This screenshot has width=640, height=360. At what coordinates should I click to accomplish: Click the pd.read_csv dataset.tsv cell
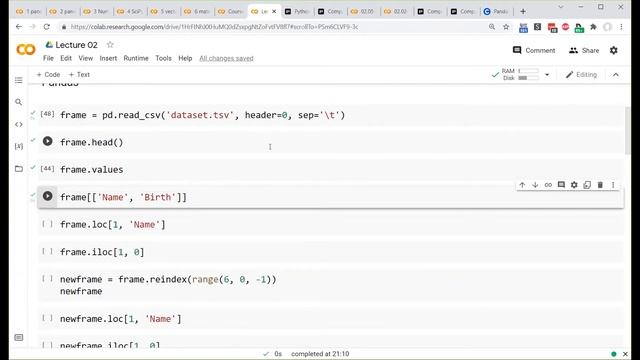(x=331, y=115)
